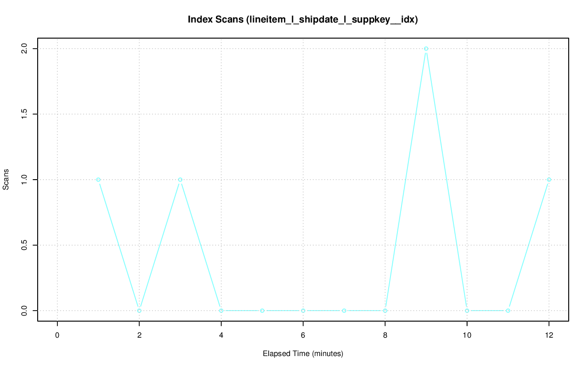This screenshot has width=588, height=368.
Task: Click the chart title Index Scans
Action: [x=303, y=20]
